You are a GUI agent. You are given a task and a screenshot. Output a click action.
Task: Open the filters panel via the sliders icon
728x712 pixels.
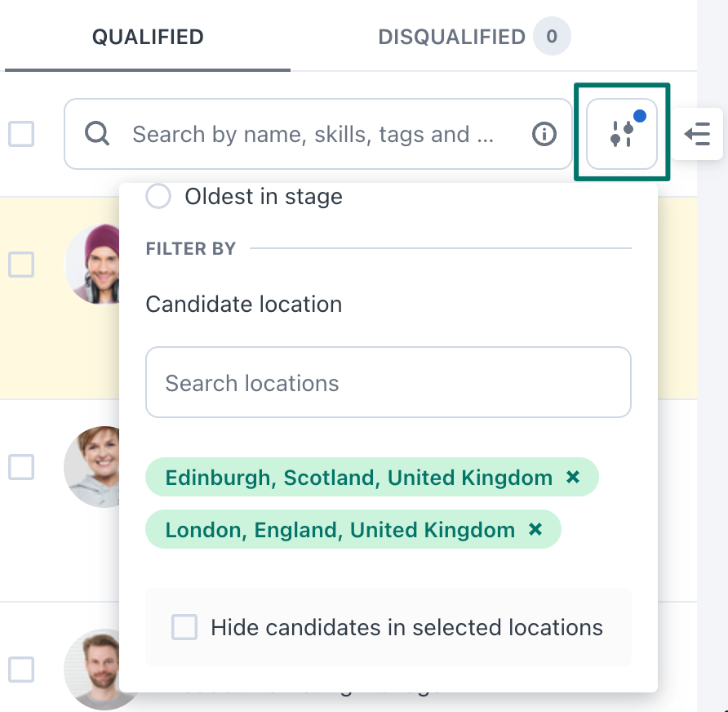pos(621,135)
